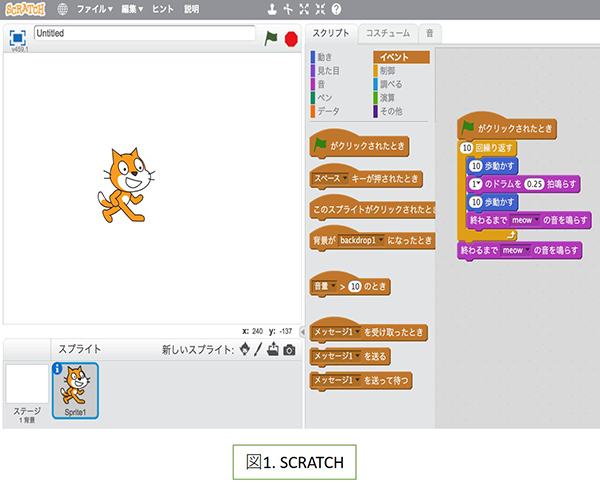This screenshot has height=484, width=600.
Task: Paint a new sprite with the brush
Action: pos(259,349)
